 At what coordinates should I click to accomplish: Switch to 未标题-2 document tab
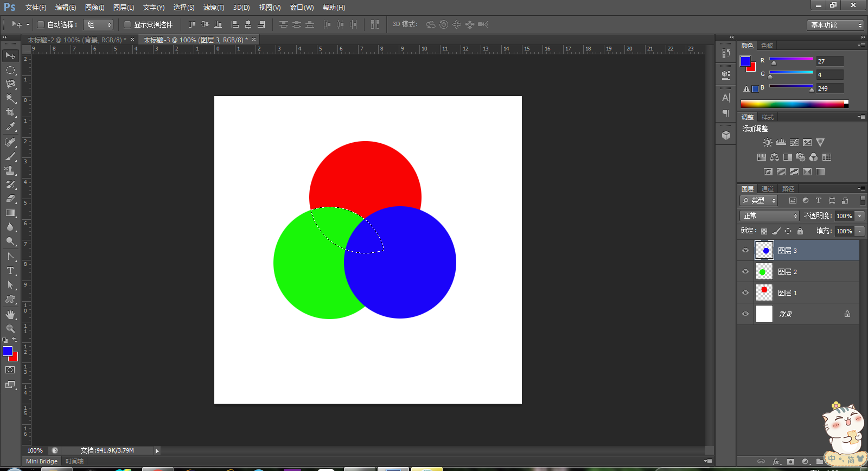click(x=76, y=40)
